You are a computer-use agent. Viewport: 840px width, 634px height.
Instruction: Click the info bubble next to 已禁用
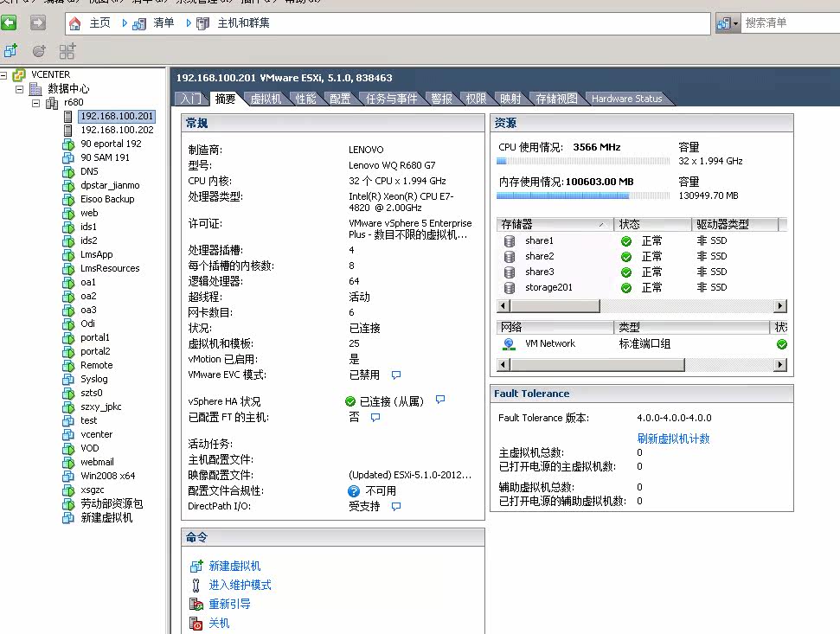[x=396, y=375]
